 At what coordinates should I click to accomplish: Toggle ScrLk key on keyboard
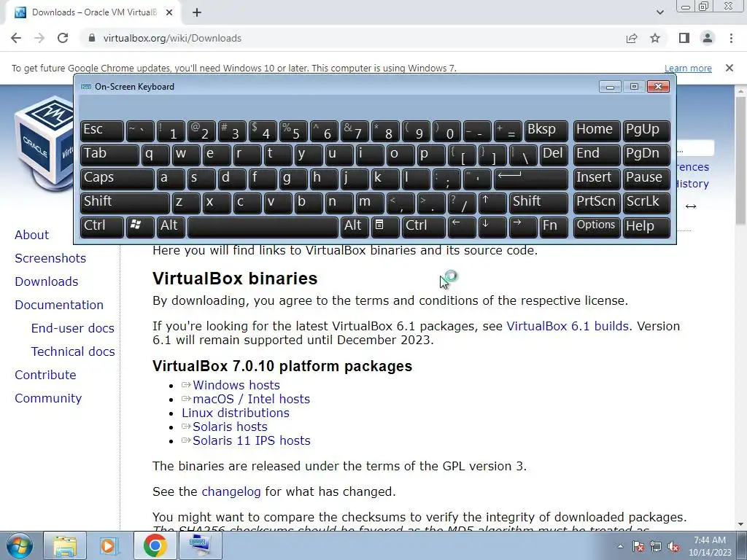646,203
